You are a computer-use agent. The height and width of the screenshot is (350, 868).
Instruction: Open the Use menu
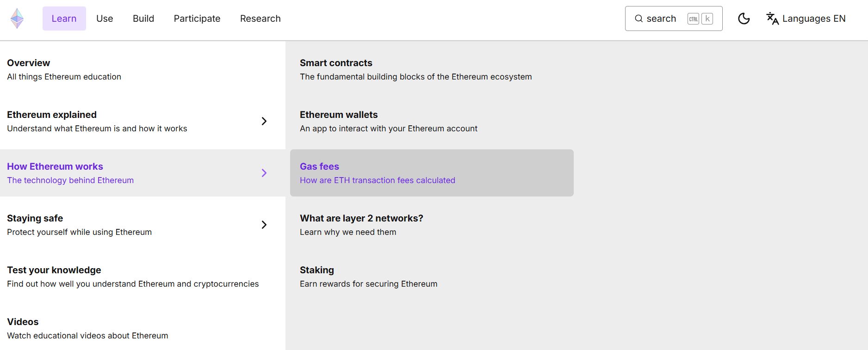[105, 18]
